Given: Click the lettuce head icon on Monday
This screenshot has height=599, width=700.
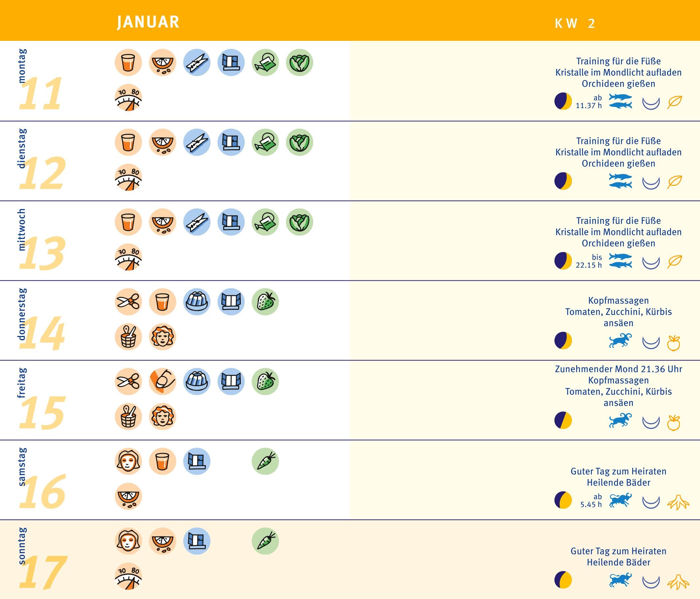Looking at the screenshot, I should [299, 63].
